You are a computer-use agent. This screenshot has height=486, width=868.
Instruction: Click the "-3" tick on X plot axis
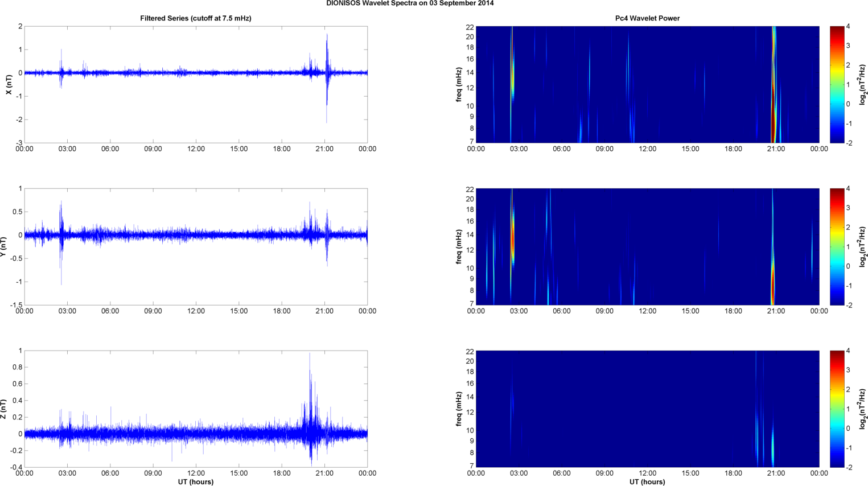pos(19,143)
